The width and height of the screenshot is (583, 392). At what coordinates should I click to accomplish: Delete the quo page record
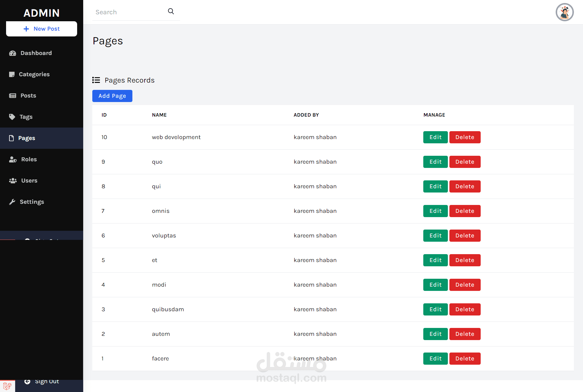[465, 162]
